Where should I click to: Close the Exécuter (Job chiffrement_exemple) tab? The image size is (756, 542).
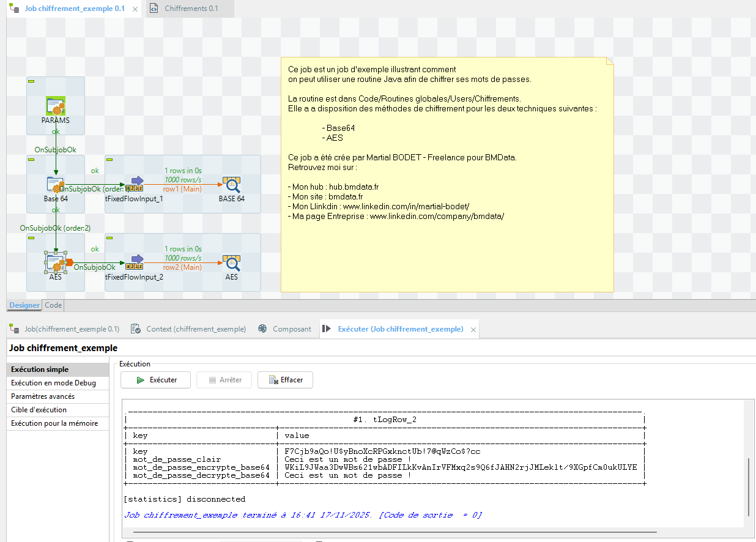[473, 329]
